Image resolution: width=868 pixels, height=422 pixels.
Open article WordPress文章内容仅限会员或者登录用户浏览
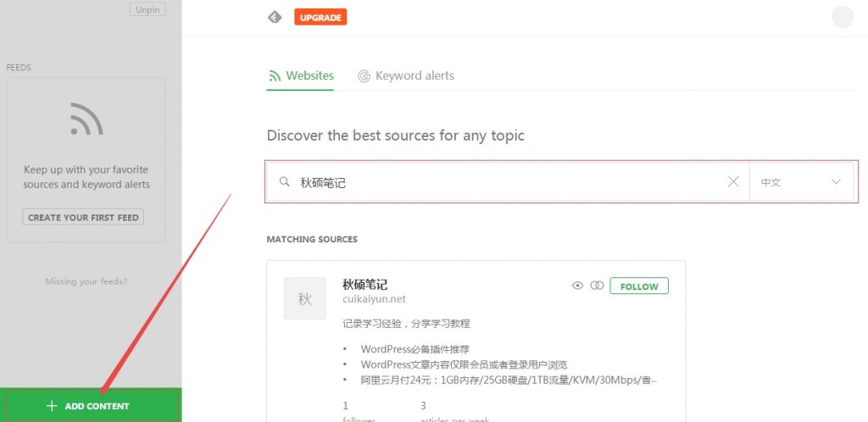464,364
